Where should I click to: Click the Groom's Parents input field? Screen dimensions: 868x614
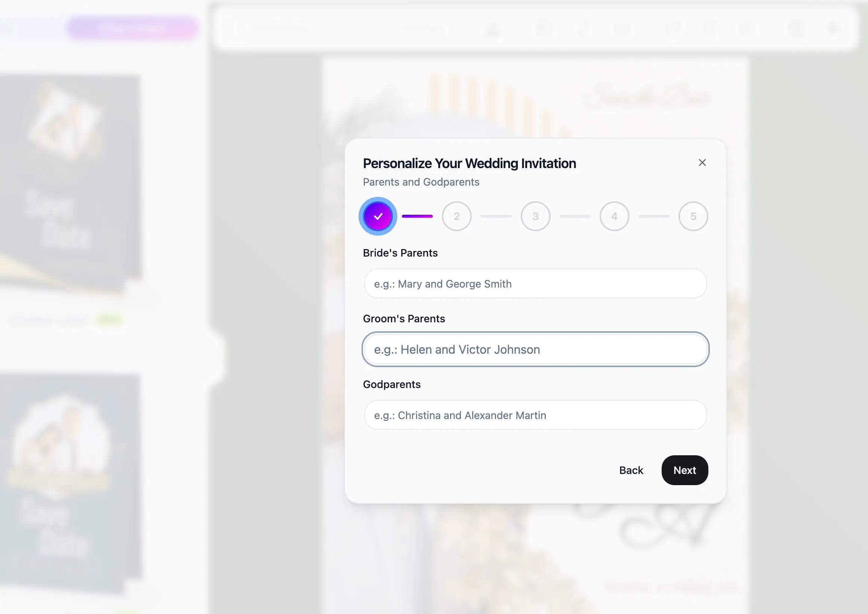click(x=535, y=350)
